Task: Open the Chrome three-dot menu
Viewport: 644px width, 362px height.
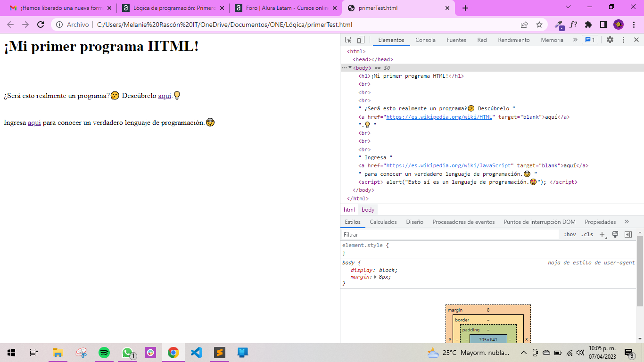Action: point(633,25)
